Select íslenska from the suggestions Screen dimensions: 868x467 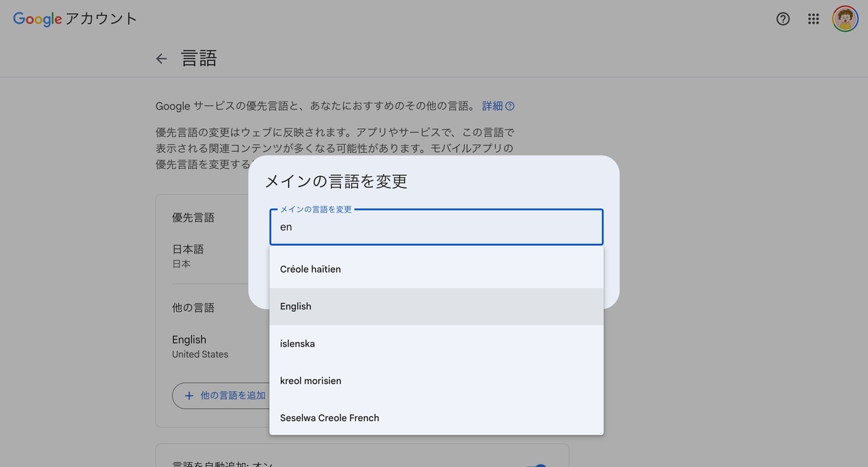pos(436,343)
